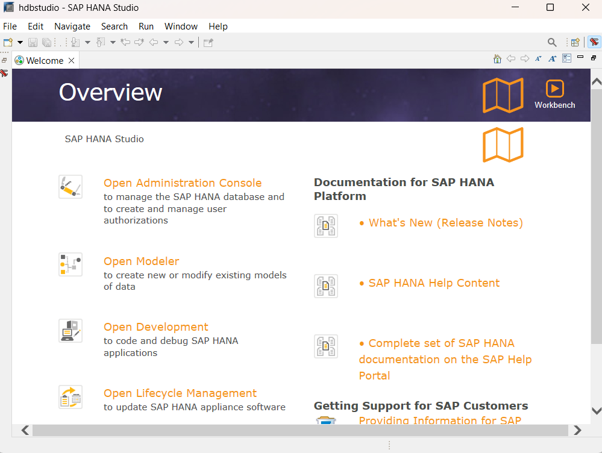Open the New wizard dropdown arrow
Screen dimensions: 602x453
20,42
